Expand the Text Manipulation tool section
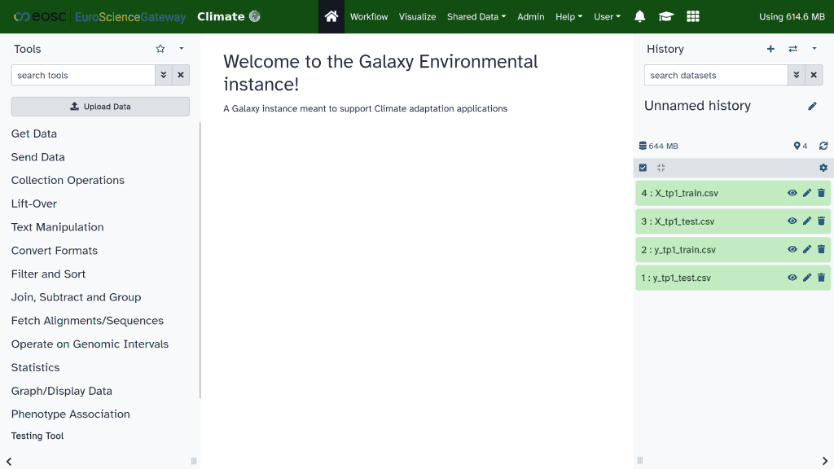 pyautogui.click(x=57, y=227)
